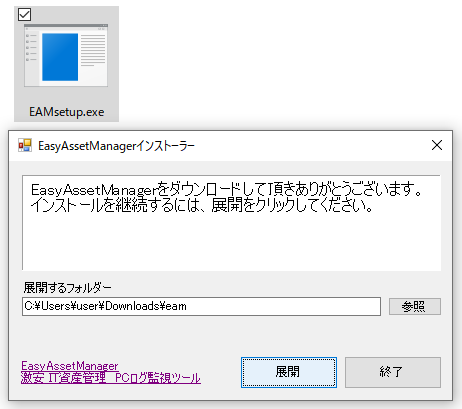Click empty title bar area beside window title
The width and height of the screenshot is (462, 409).
point(310,146)
